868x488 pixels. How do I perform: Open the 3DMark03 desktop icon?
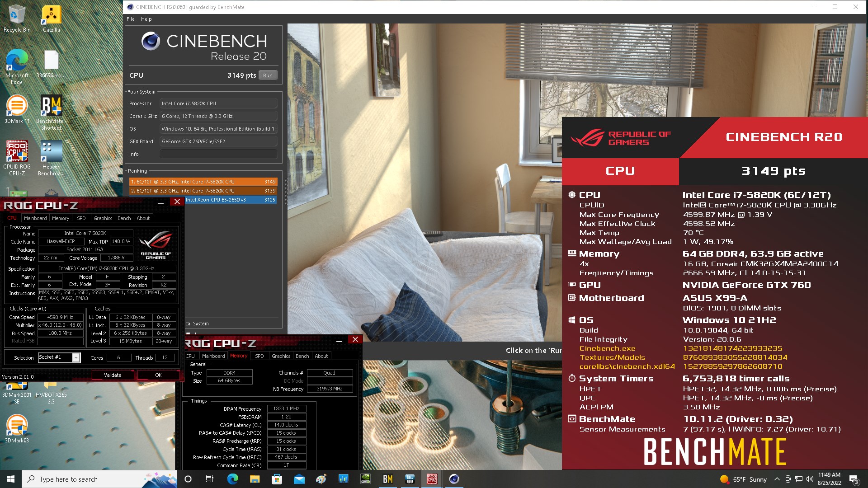point(17,428)
